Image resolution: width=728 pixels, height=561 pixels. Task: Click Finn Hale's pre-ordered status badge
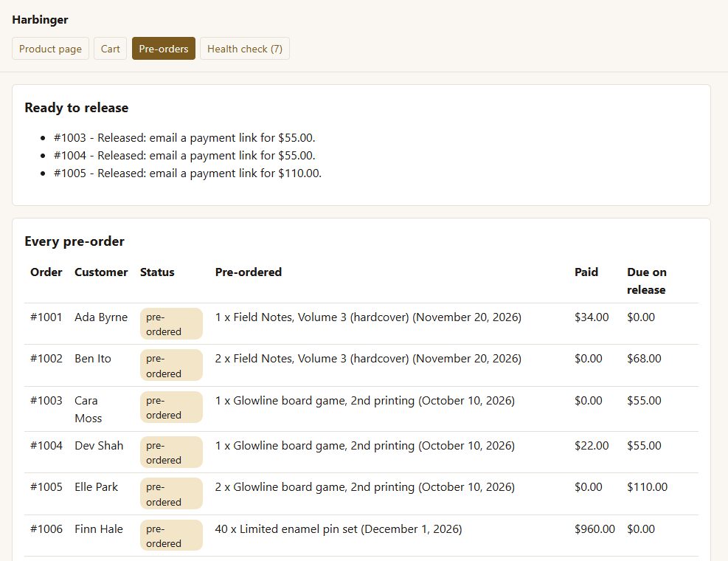click(x=171, y=535)
